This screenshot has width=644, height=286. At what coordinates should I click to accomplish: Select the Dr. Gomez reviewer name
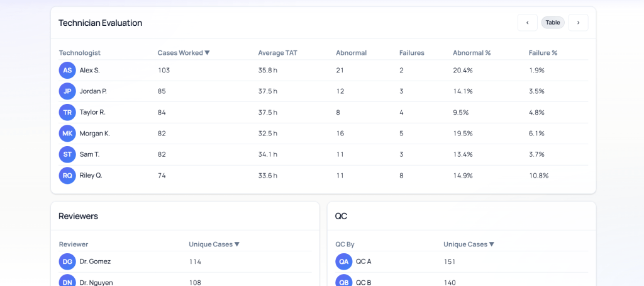point(95,261)
